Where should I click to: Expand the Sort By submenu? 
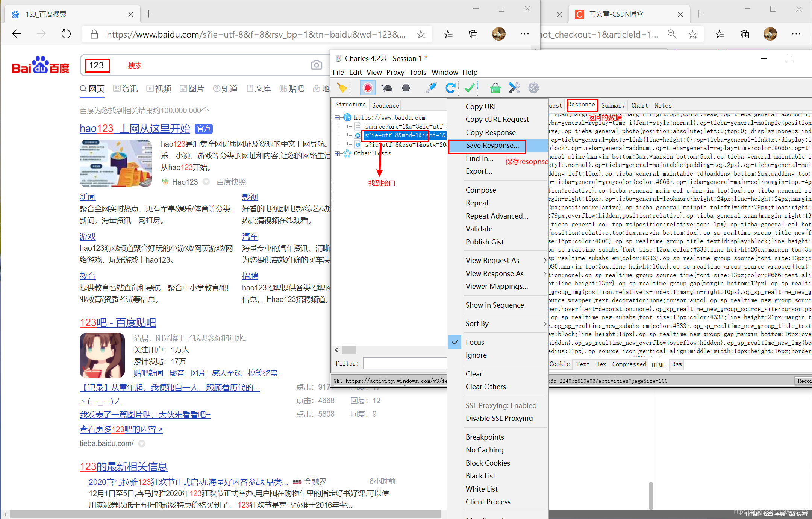498,323
